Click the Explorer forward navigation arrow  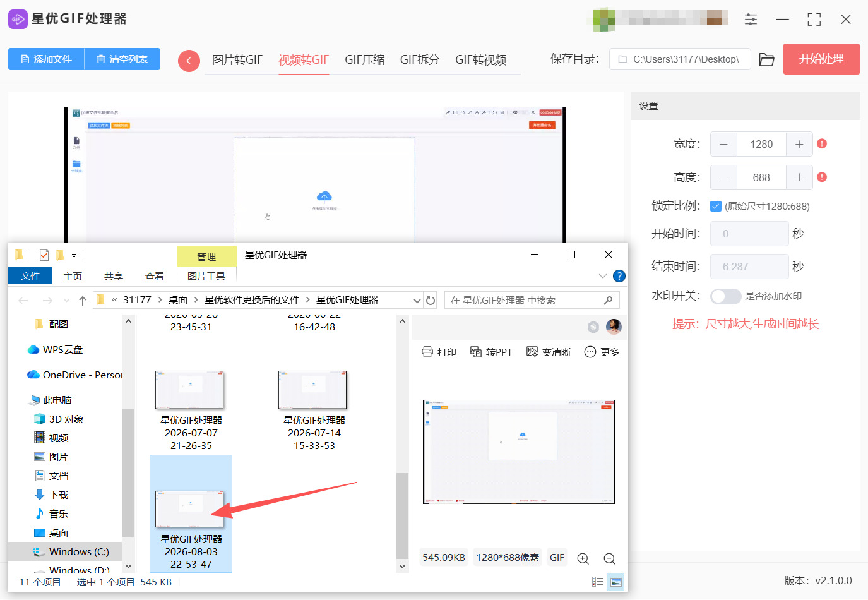coord(47,301)
